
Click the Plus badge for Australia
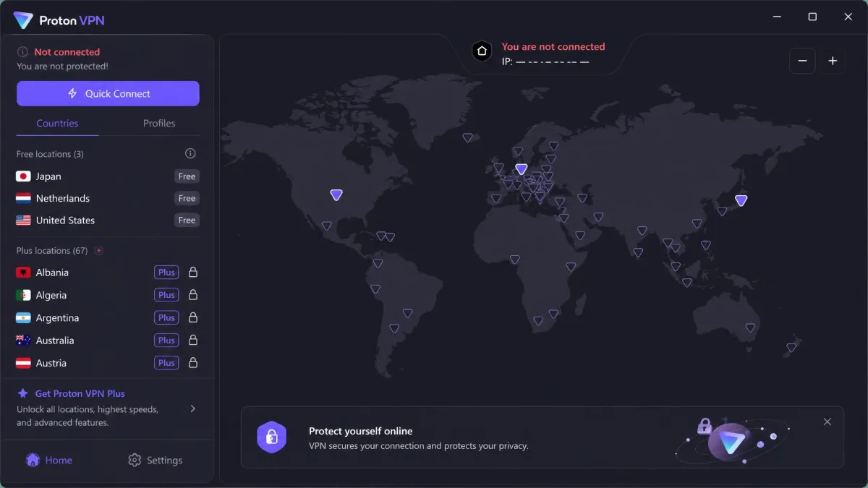click(166, 340)
